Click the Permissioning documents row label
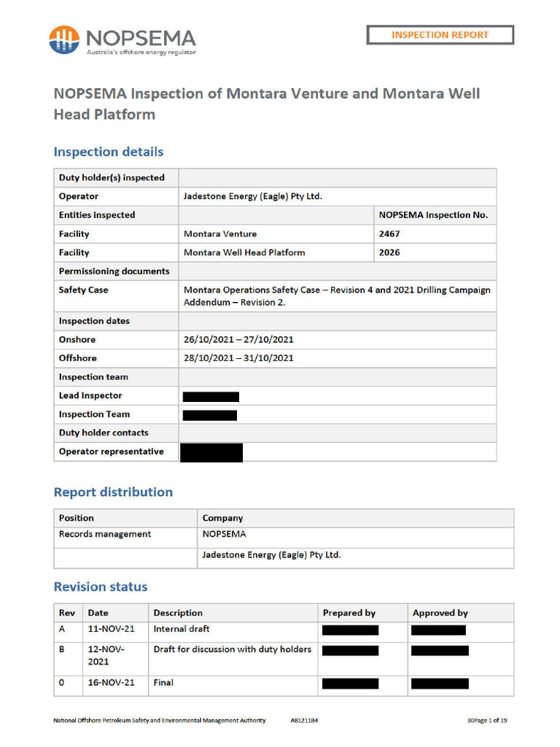Viewport: 560px width, 747px height. pos(114,271)
